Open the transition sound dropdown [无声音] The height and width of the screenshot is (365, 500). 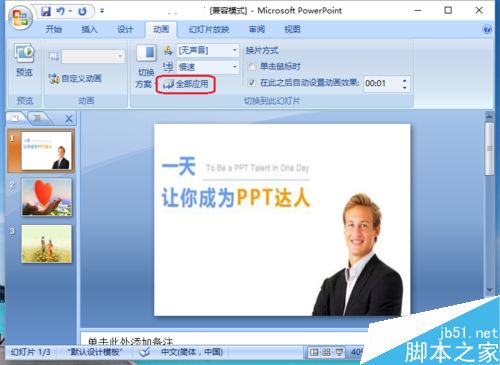tap(208, 50)
